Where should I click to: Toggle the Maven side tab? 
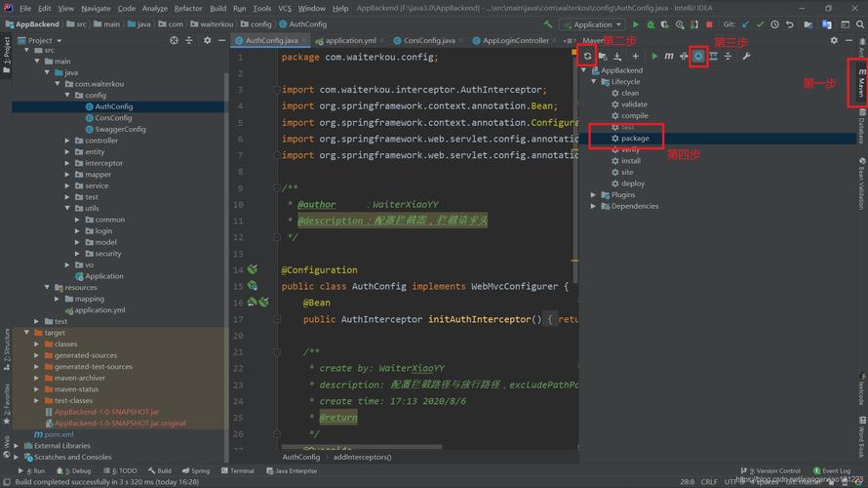point(862,83)
